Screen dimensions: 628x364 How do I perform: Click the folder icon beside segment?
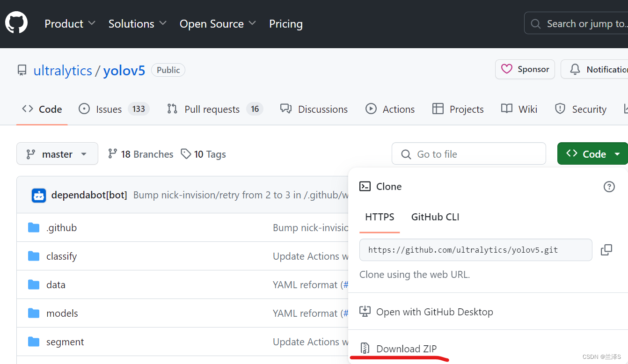tap(34, 342)
